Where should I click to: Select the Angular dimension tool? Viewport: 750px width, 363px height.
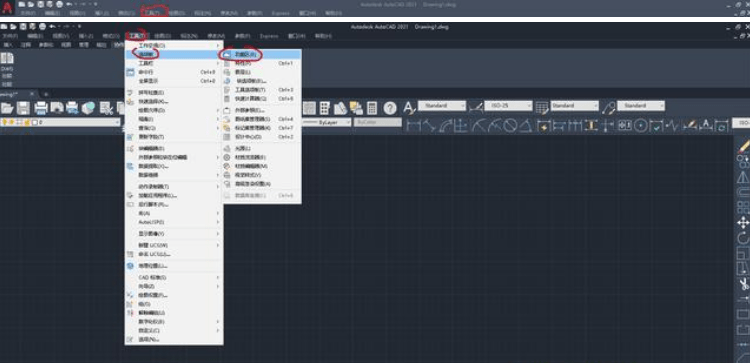[x=526, y=126]
